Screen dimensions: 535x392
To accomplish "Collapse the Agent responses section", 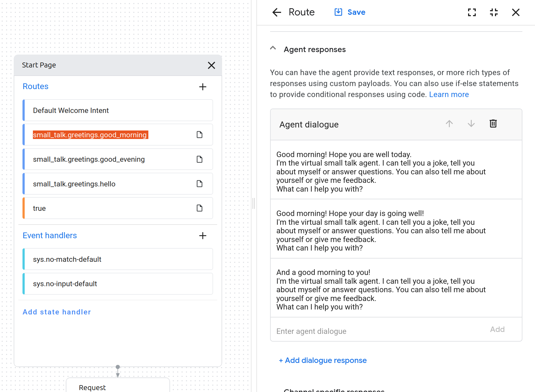I will point(273,48).
